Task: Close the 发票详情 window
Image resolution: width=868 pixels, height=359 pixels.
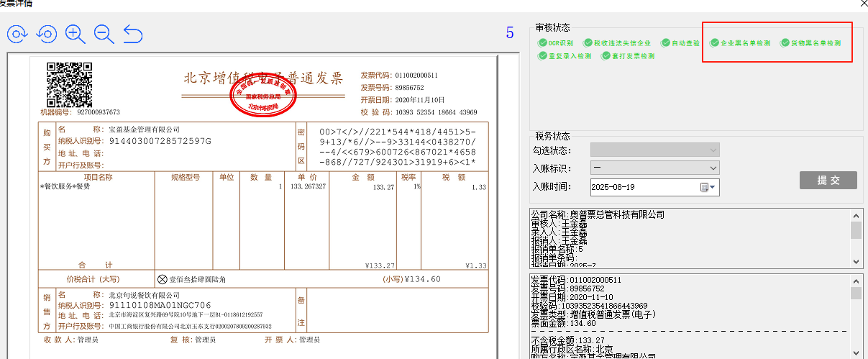Action: (862, 4)
